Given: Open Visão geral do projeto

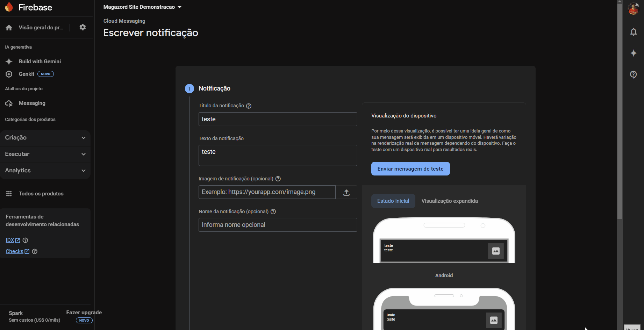Looking at the screenshot, I should pos(41,28).
